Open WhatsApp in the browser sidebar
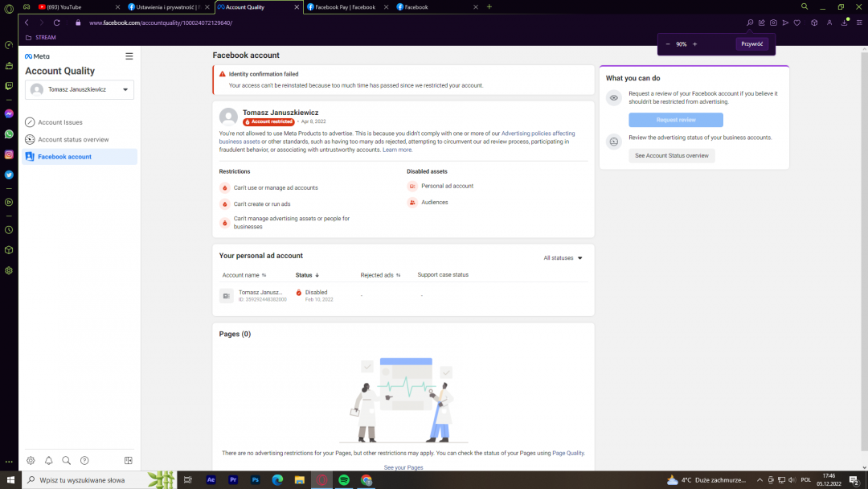The height and width of the screenshot is (489, 868). 9,134
